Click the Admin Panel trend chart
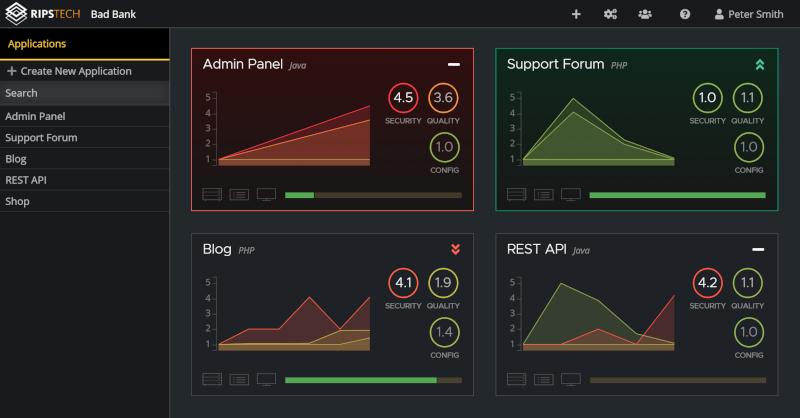Screen dimensions: 800x418 pos(288,129)
